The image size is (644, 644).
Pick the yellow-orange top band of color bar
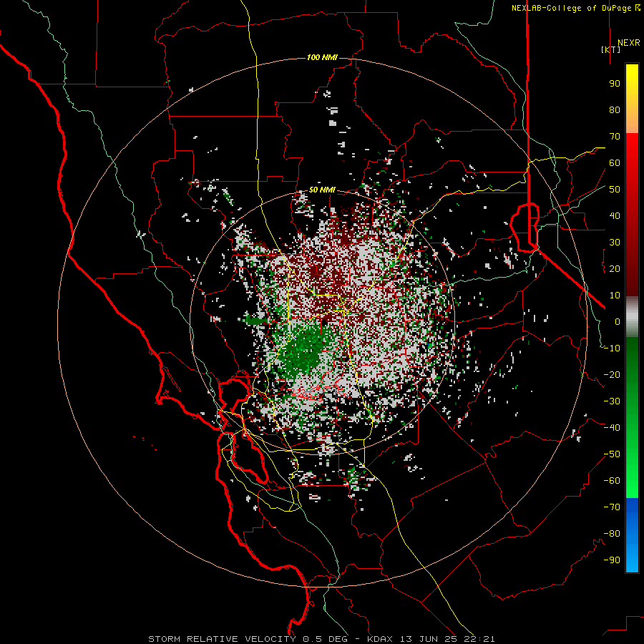point(632,99)
